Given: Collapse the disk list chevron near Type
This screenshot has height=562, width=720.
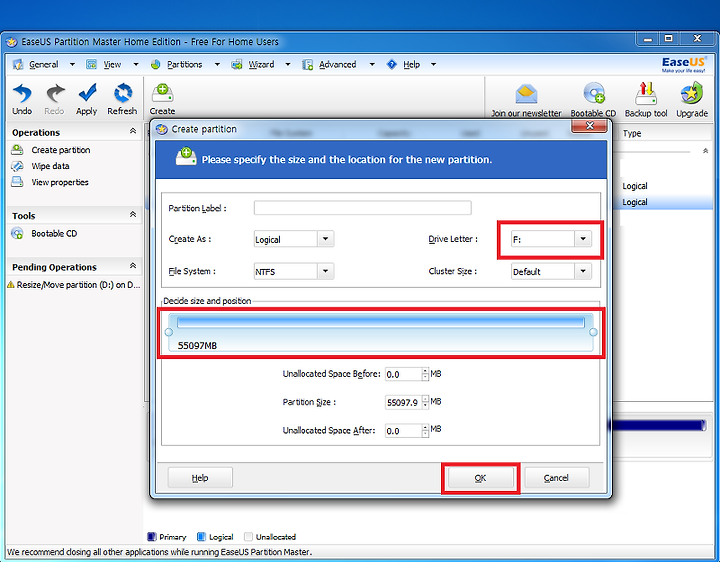Looking at the screenshot, I should (x=705, y=151).
